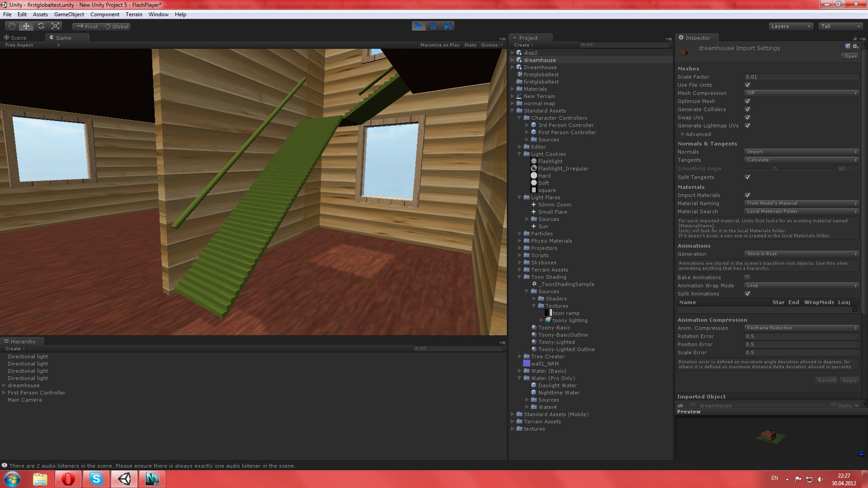Click the Pause button

(x=433, y=26)
